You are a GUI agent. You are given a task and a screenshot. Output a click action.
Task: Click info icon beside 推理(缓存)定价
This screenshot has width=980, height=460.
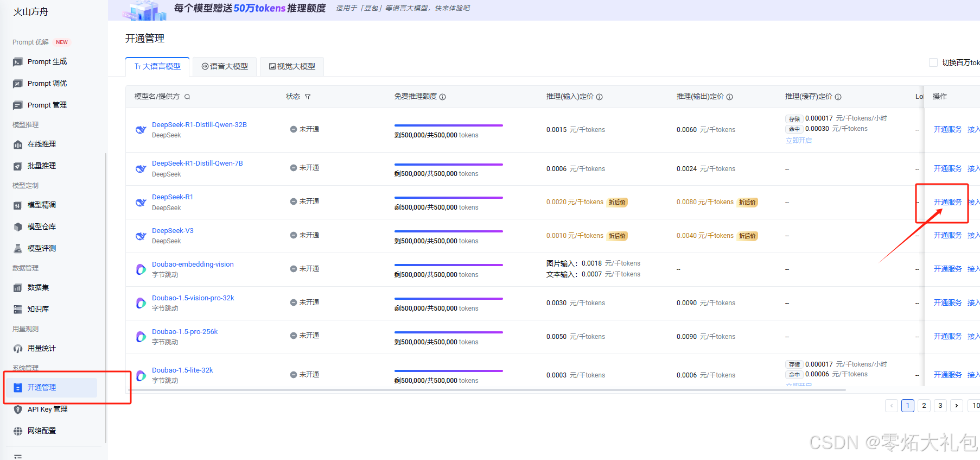[x=838, y=97]
